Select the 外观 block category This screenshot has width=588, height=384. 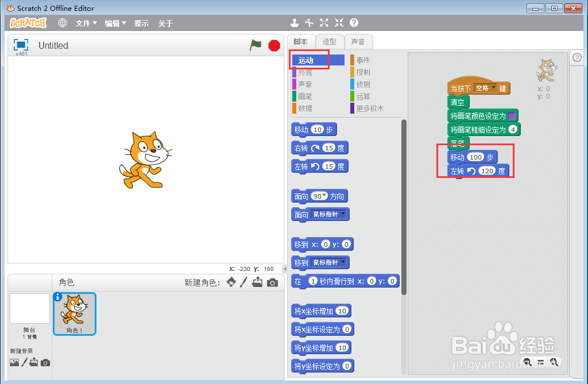(307, 72)
